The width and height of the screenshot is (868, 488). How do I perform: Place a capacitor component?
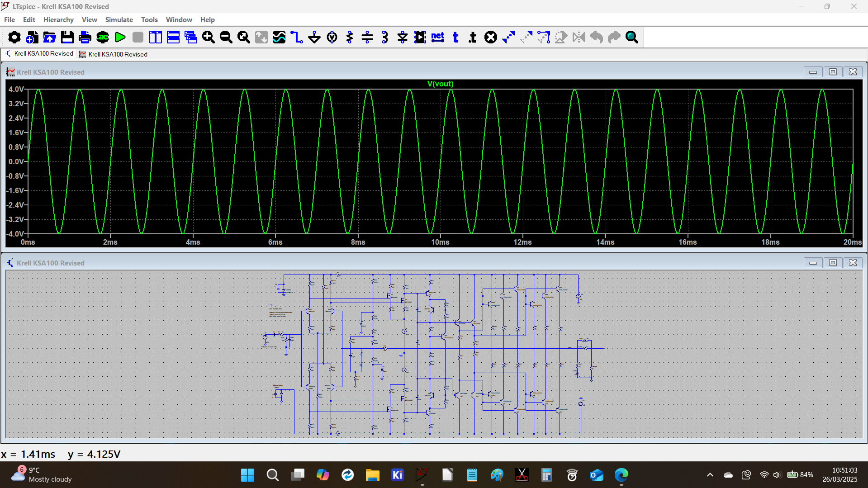(x=367, y=37)
